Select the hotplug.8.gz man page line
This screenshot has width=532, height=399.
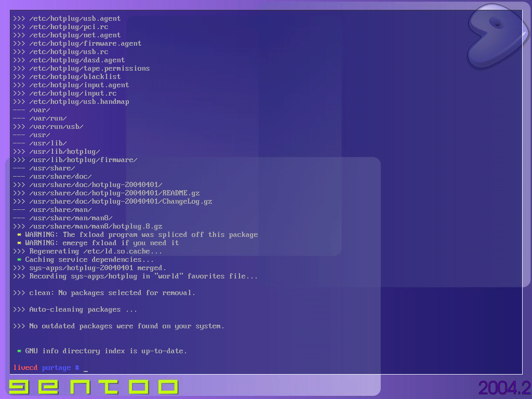tap(87, 227)
